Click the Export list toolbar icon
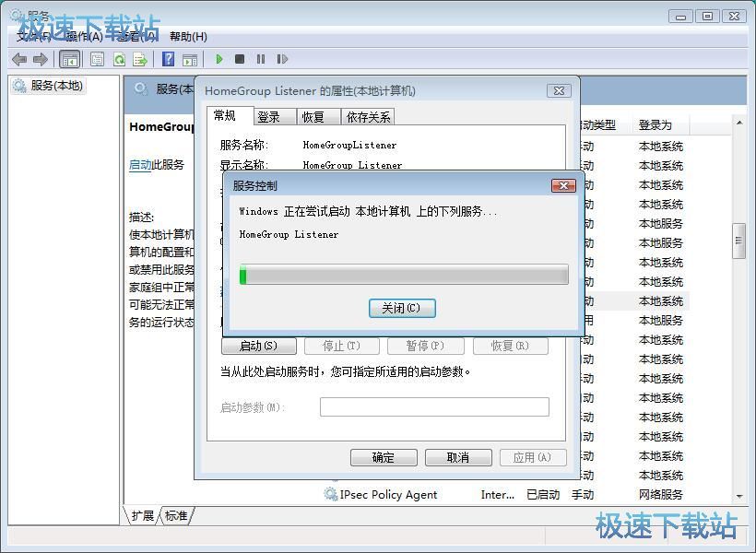Viewport: 756px width, 553px height. (x=140, y=59)
